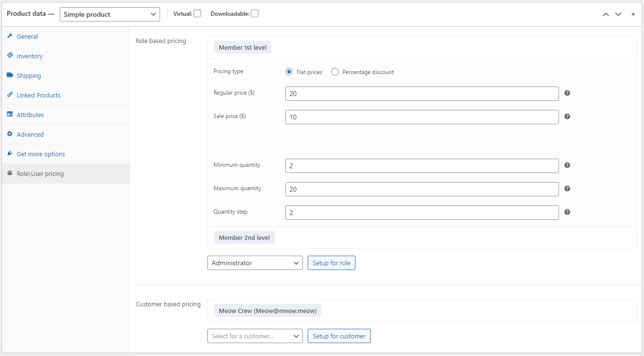
Task: Open the Shipping tab
Action: tap(65, 76)
